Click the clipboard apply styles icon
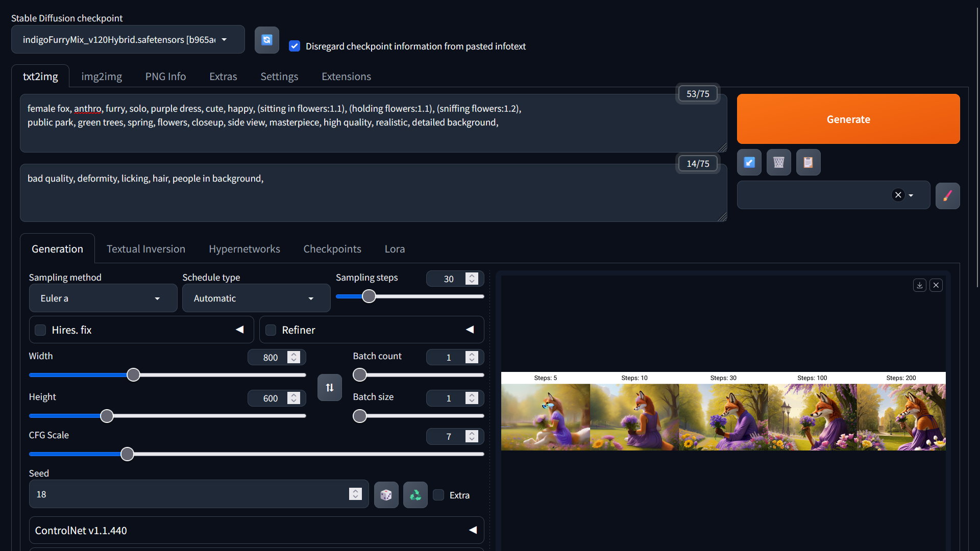The width and height of the screenshot is (980, 551). pos(808,162)
